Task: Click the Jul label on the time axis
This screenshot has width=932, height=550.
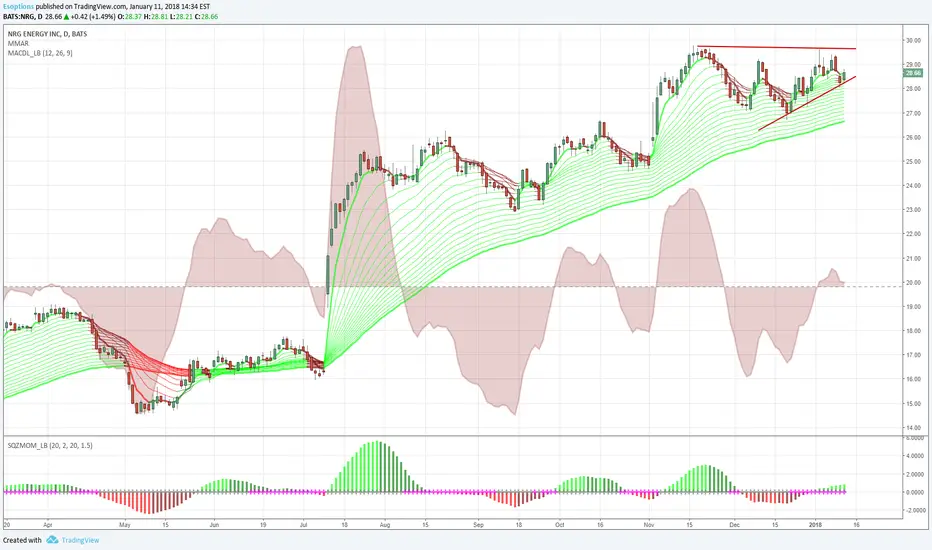Action: tap(304, 525)
